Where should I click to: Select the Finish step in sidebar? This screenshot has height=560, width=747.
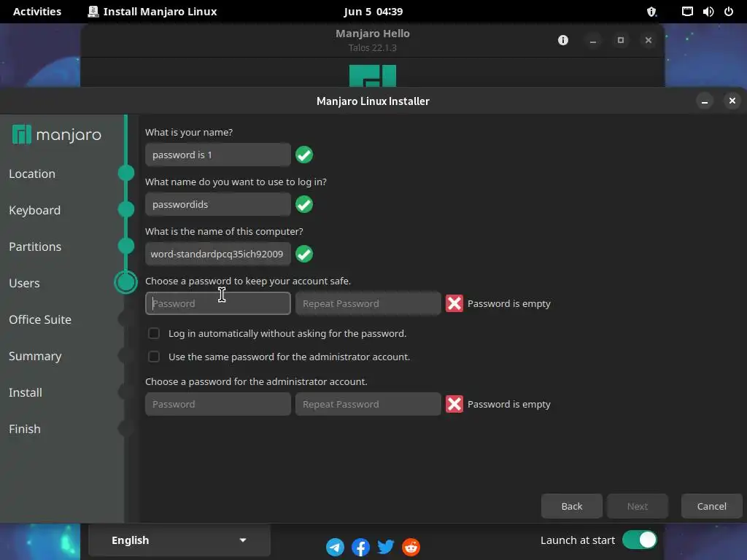(25, 429)
